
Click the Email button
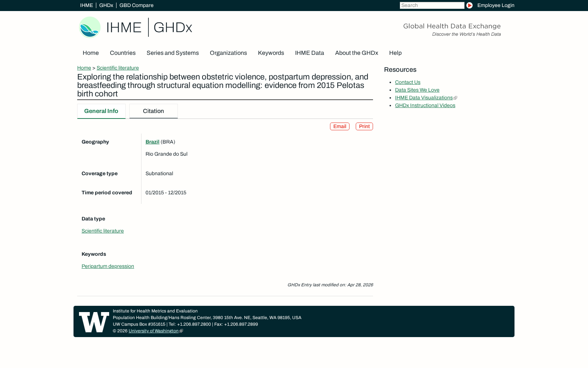340,127
